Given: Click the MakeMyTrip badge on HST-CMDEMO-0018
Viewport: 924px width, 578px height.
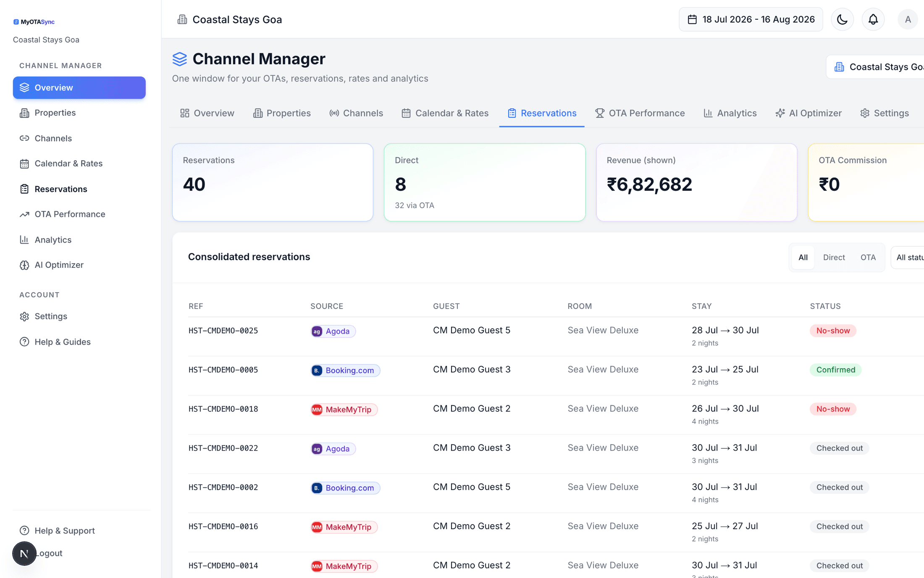Looking at the screenshot, I should point(344,409).
